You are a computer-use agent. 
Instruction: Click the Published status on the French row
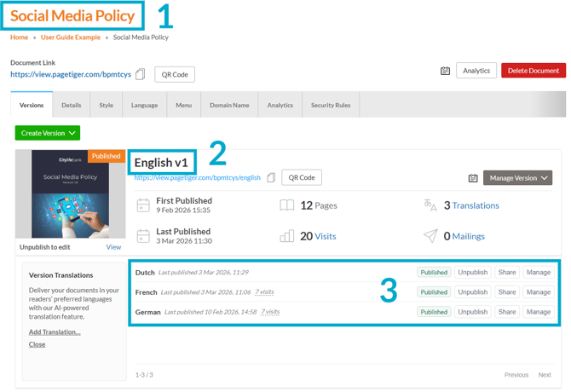(x=434, y=292)
